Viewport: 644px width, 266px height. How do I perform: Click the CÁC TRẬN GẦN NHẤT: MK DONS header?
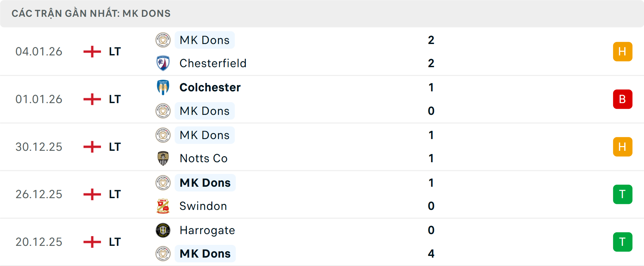point(91,13)
